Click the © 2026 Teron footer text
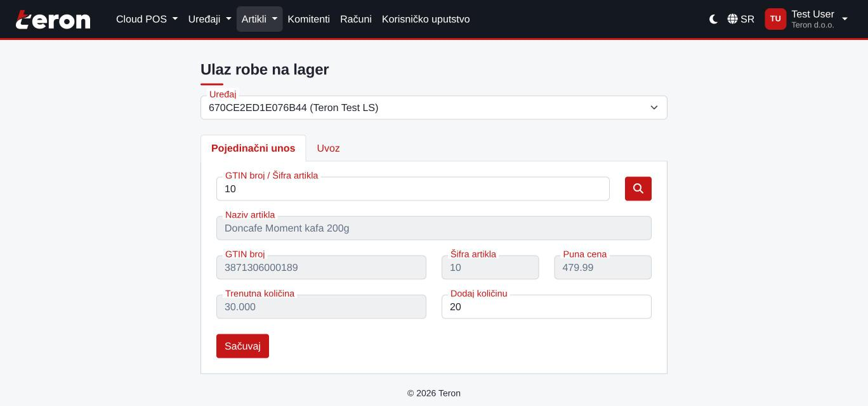Viewport: 868px width, 406px height. coord(434,393)
